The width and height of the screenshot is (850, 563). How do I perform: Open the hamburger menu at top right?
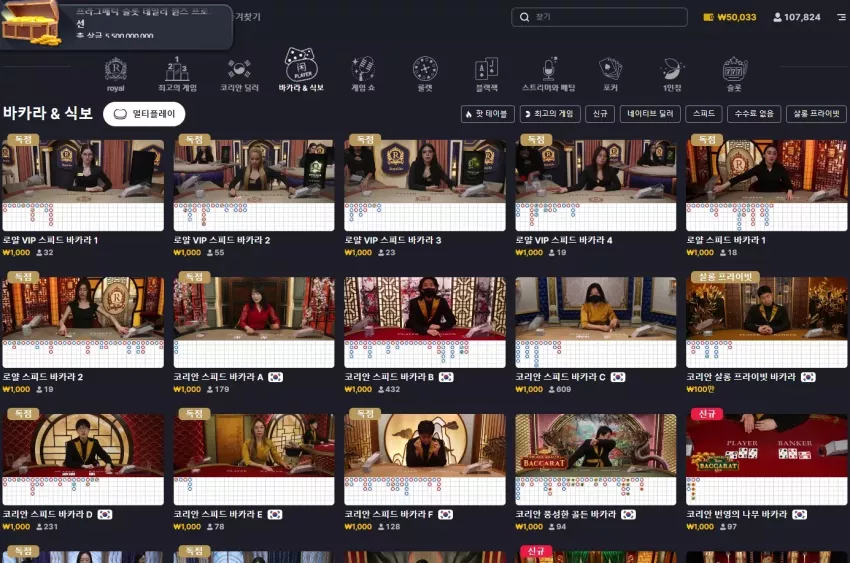pyautogui.click(x=841, y=17)
